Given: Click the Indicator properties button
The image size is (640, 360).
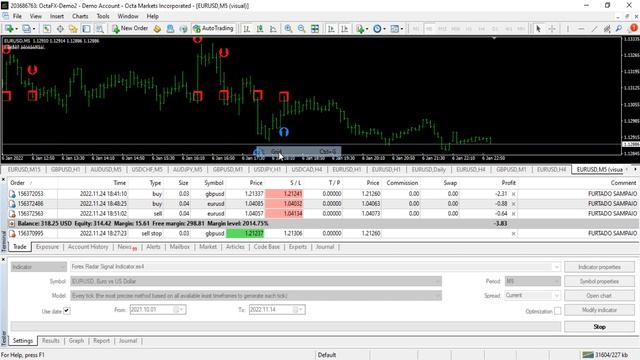Looking at the screenshot, I should [x=599, y=267].
